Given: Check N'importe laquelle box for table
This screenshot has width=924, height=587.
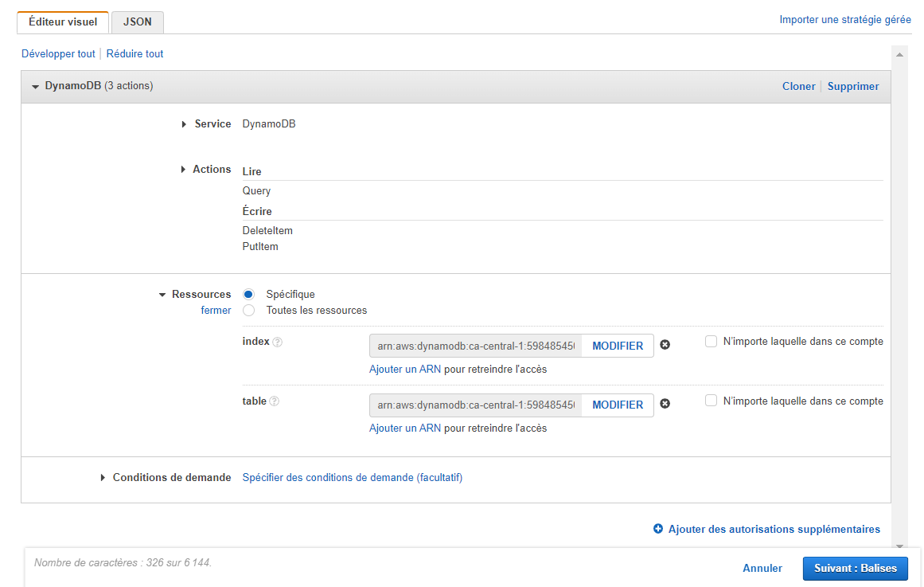Looking at the screenshot, I should coord(712,401).
